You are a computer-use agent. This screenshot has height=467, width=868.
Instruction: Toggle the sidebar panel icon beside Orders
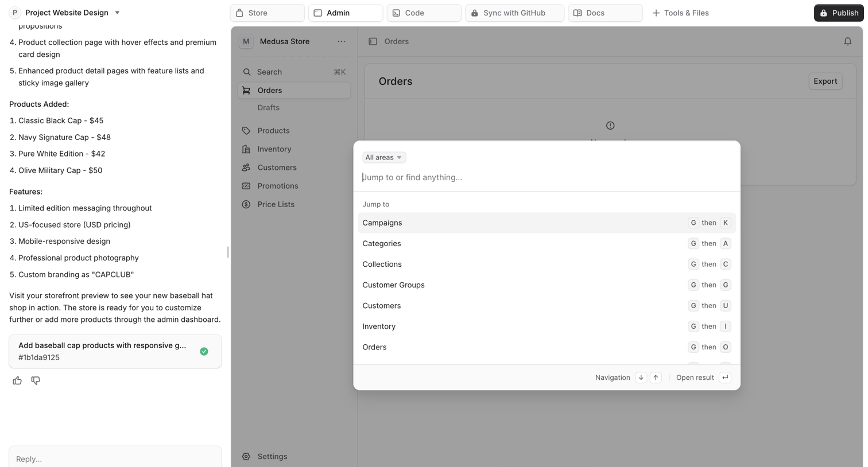(373, 41)
